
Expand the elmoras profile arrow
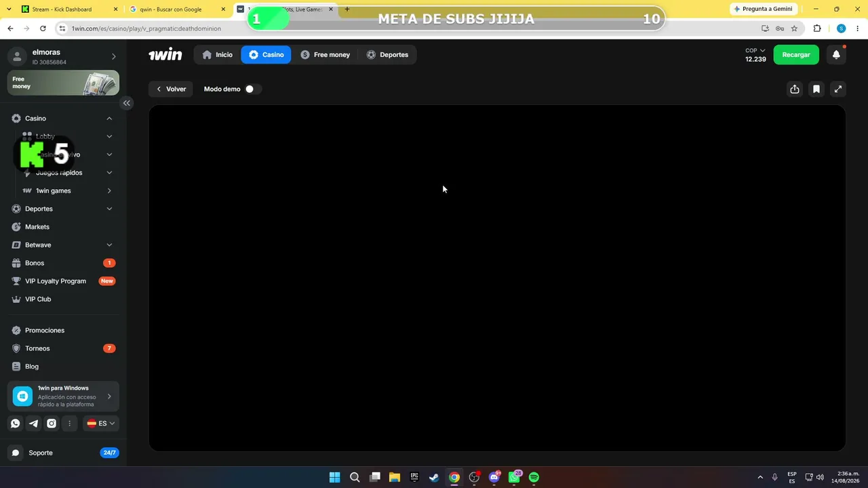coord(113,56)
